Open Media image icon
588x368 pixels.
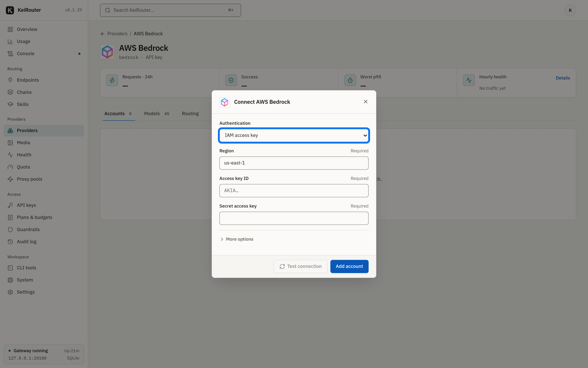click(x=10, y=143)
